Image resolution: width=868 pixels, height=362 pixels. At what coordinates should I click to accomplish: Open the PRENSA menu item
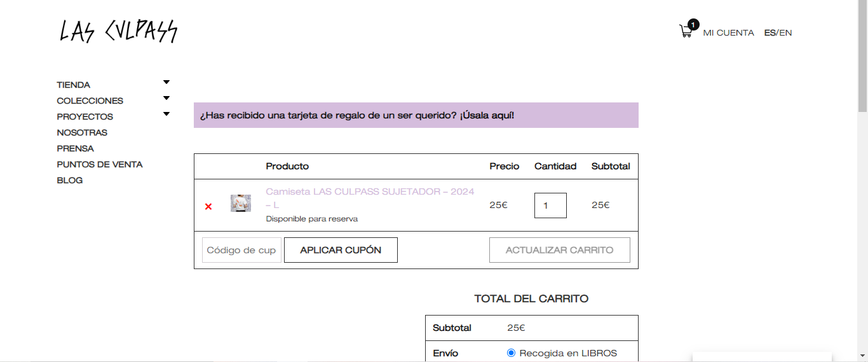(75, 148)
